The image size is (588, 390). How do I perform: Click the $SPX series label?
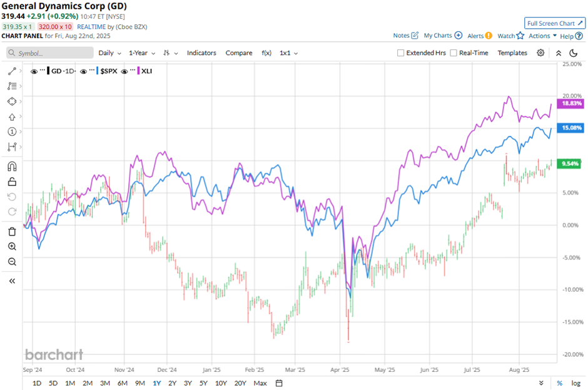(109, 71)
